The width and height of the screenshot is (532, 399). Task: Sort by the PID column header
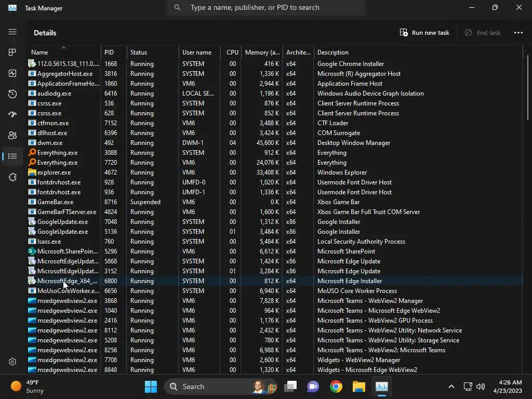(114, 52)
